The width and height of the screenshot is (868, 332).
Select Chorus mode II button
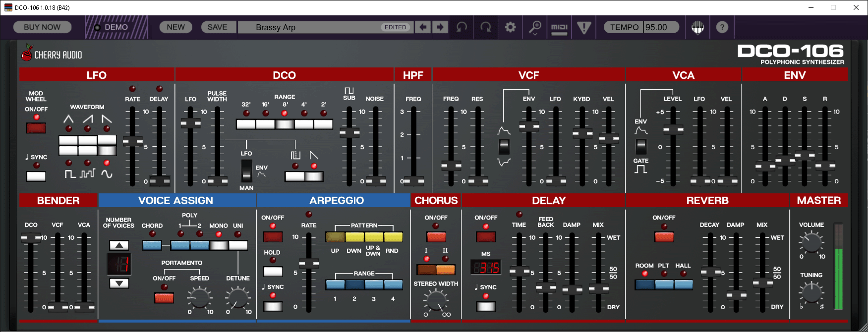[446, 270]
